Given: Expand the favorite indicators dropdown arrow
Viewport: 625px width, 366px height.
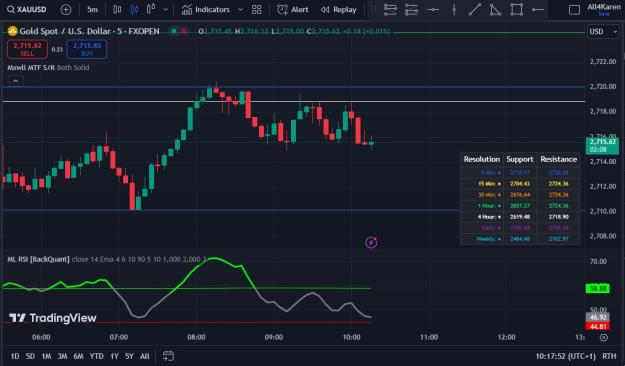Looking at the screenshot, I should (x=240, y=10).
